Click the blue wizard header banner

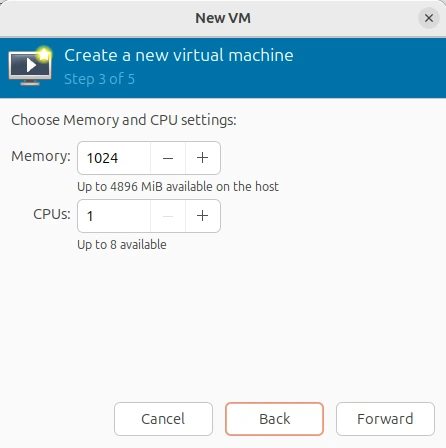pos(223,68)
